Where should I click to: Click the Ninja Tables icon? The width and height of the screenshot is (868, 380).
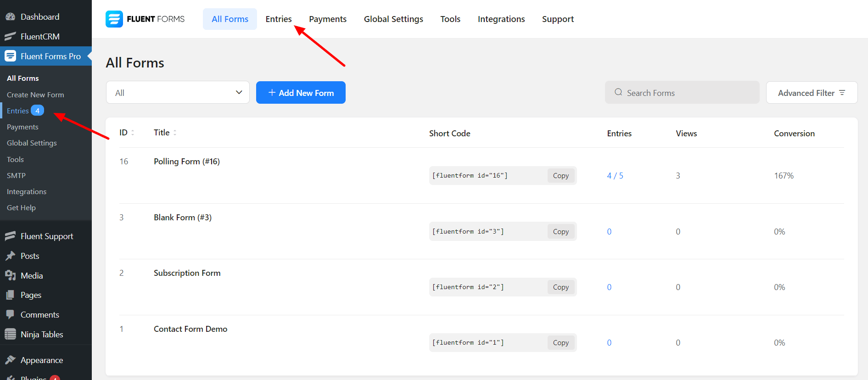(10, 335)
